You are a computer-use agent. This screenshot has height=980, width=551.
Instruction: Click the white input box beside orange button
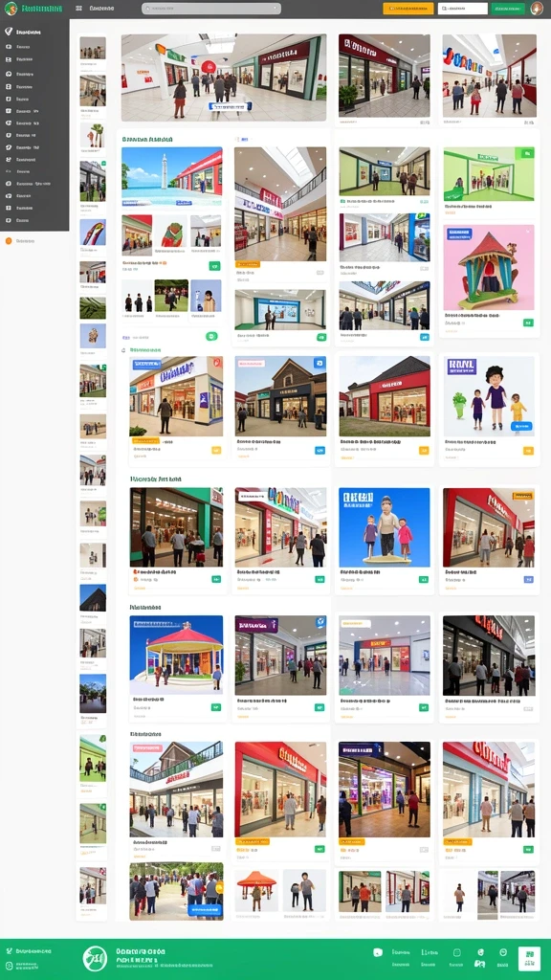[x=463, y=9]
